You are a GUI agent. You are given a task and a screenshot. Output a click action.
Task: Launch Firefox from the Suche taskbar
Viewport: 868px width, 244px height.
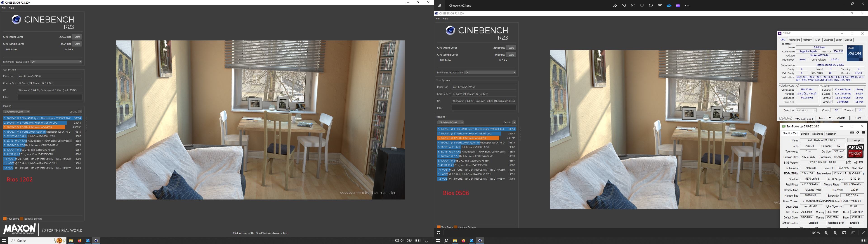click(80, 240)
